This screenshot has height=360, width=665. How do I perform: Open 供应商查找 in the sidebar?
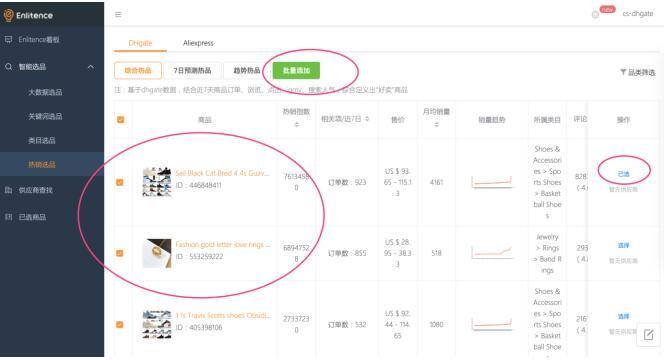[36, 190]
